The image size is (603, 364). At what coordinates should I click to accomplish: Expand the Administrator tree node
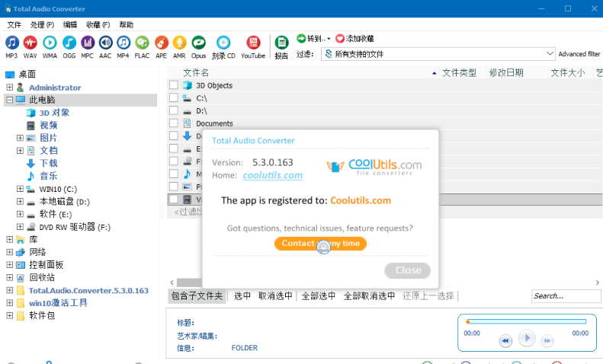click(10, 87)
